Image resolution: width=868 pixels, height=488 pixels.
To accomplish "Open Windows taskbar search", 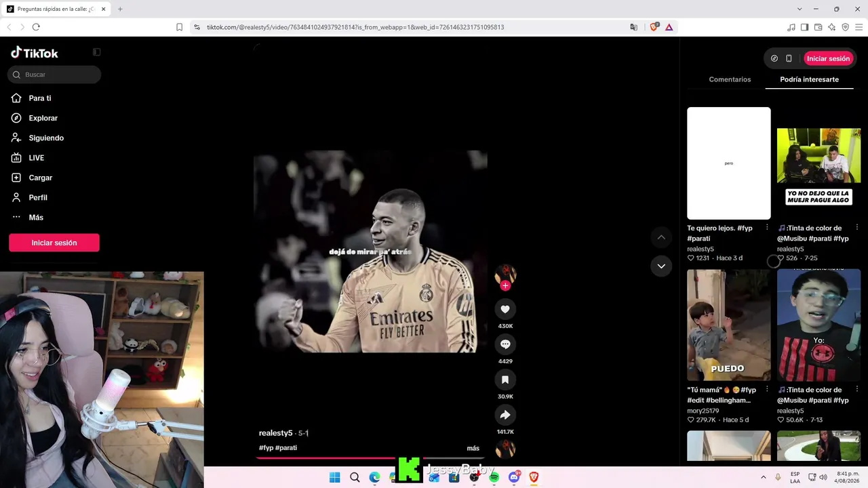I will click(x=355, y=477).
